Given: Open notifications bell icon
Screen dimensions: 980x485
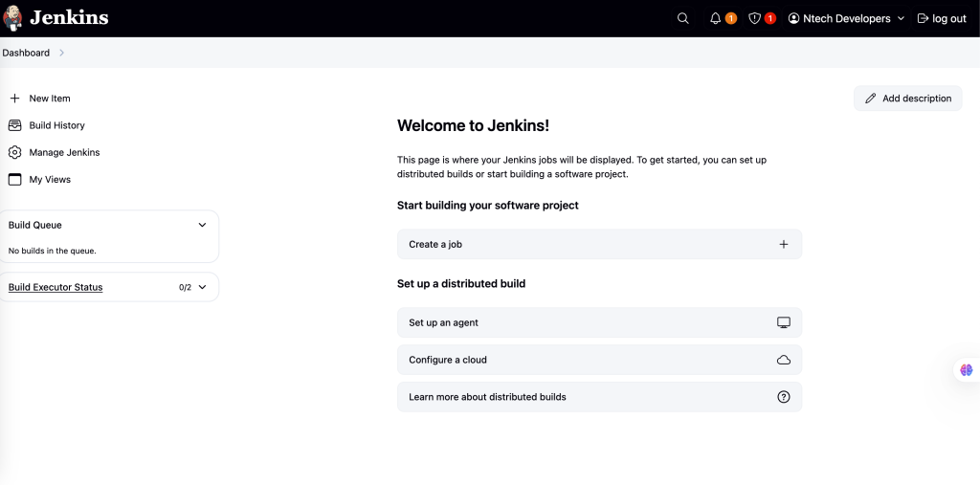Looking at the screenshot, I should point(716,19).
